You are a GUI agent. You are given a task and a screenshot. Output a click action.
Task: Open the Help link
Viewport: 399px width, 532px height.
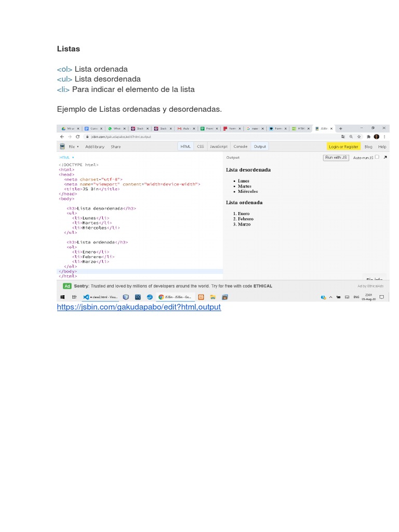click(x=382, y=147)
